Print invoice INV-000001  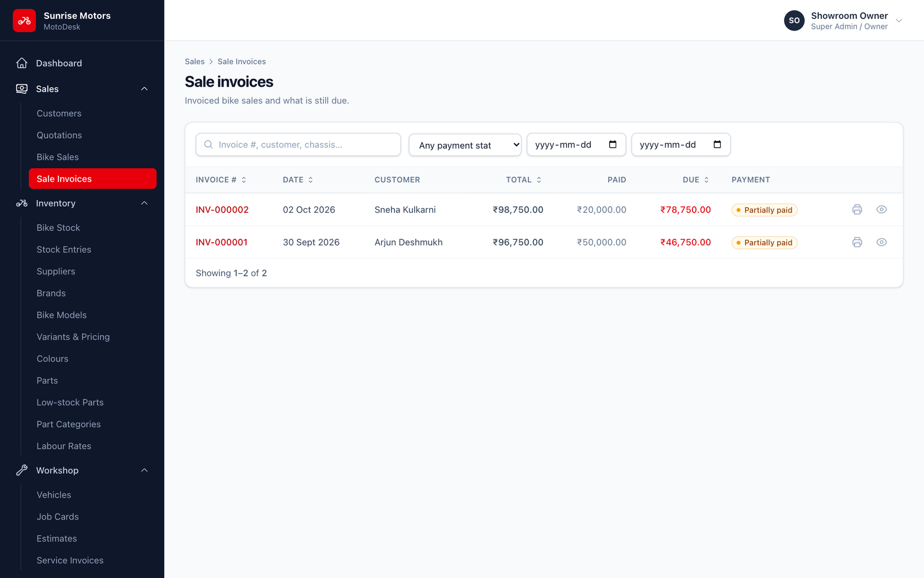point(857,242)
